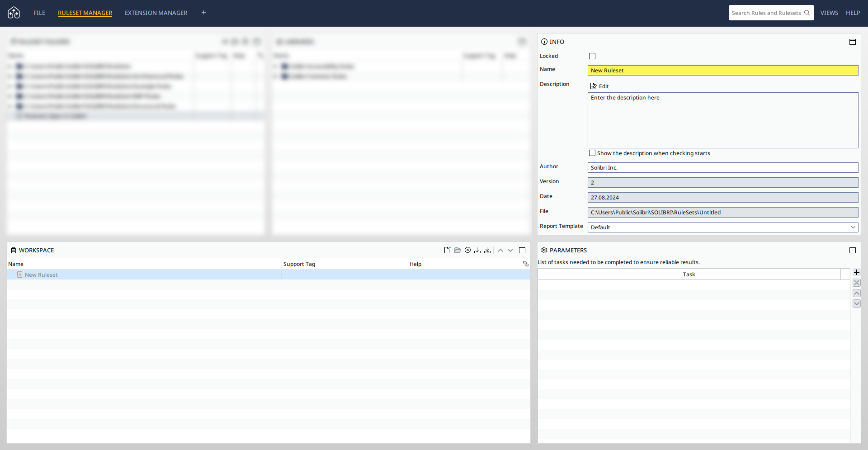The height and width of the screenshot is (450, 868).
Task: Click into the description text area
Action: coord(723,120)
